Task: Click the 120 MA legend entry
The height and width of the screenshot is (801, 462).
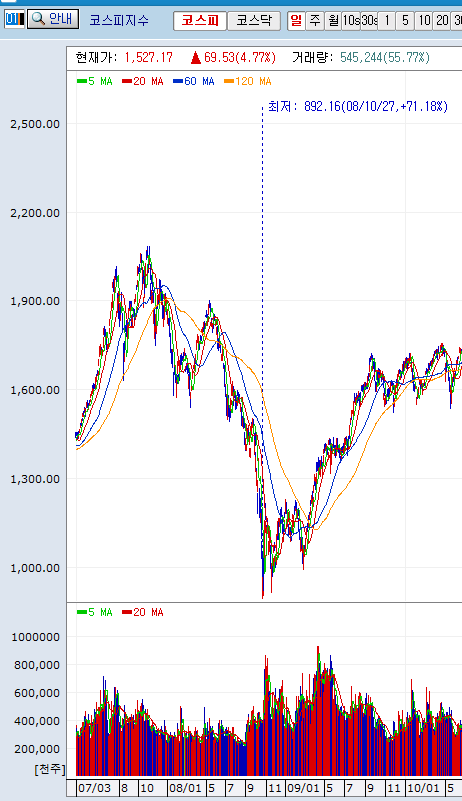Action: 247,81
